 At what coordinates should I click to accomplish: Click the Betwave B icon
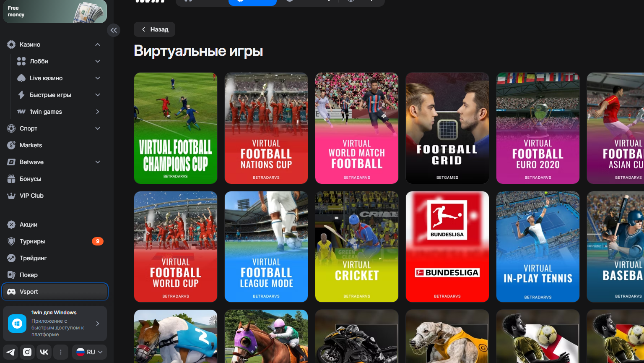click(x=11, y=162)
